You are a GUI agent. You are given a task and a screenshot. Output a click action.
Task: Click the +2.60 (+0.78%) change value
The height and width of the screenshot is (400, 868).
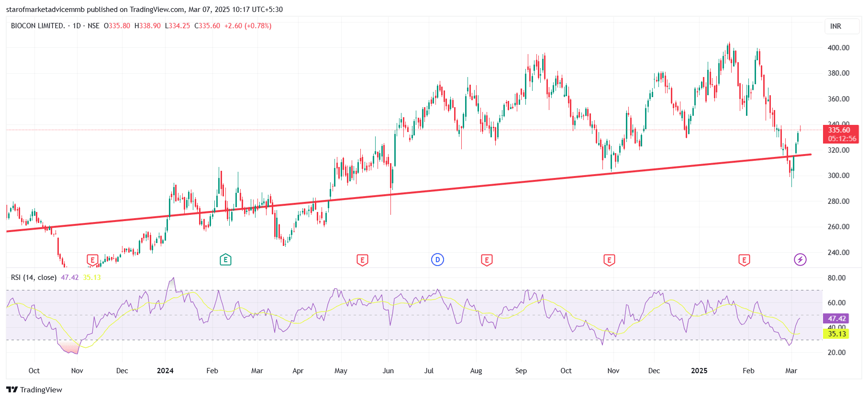(248, 26)
